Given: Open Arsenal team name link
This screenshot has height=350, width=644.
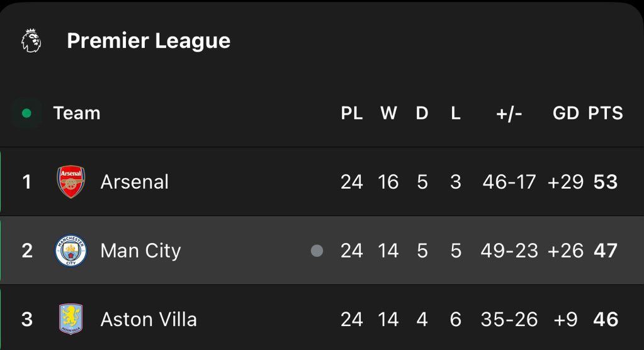Looking at the screenshot, I should pos(135,182).
